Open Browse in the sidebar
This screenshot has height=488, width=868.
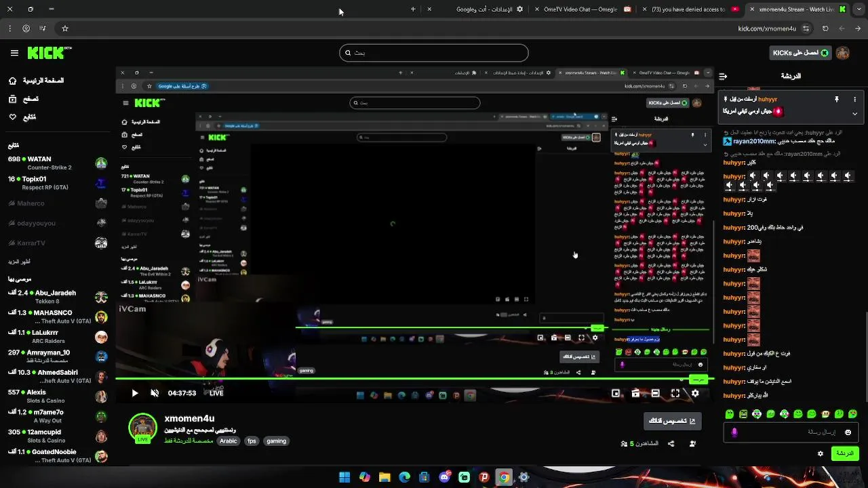tap(24, 99)
